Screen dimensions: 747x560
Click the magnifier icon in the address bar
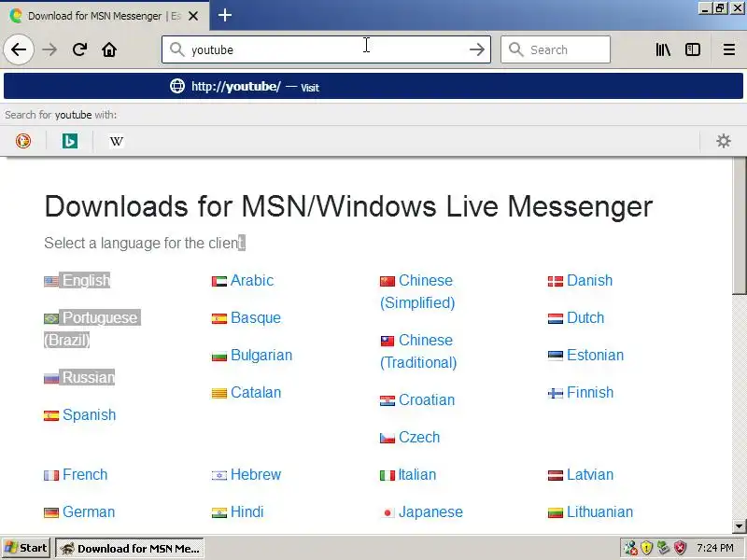176,49
